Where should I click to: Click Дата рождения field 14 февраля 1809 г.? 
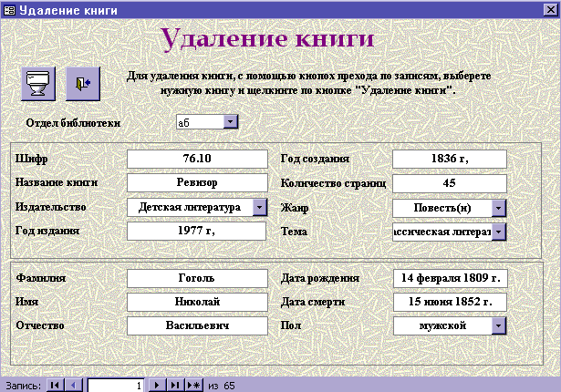click(x=451, y=278)
